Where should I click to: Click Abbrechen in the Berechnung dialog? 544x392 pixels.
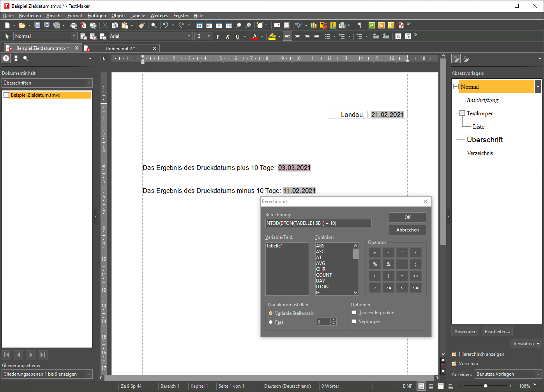[408, 230]
